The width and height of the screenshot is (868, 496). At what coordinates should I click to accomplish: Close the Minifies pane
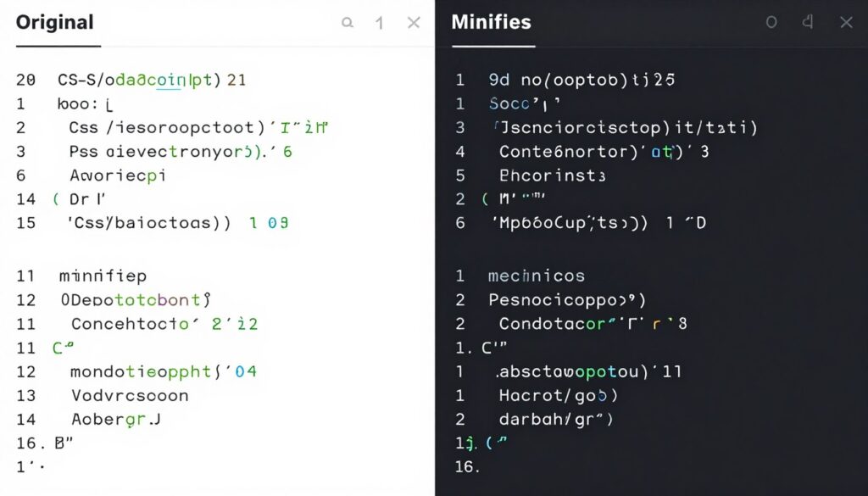tap(846, 22)
